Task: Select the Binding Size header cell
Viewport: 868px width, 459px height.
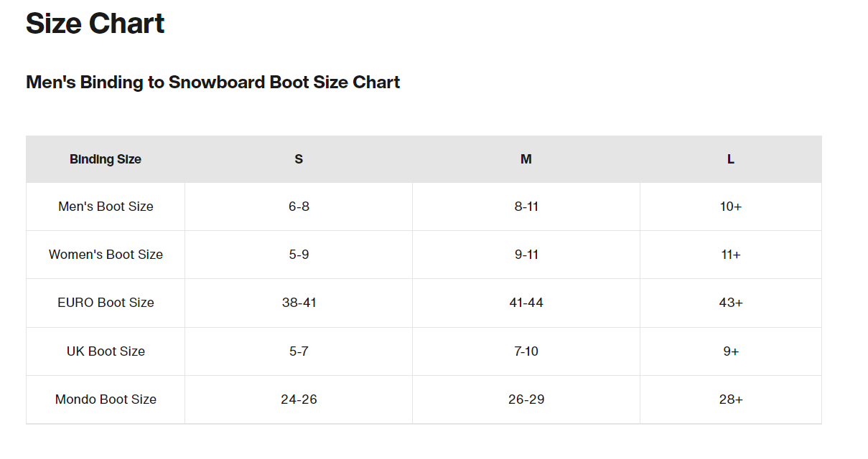Action: [x=106, y=159]
